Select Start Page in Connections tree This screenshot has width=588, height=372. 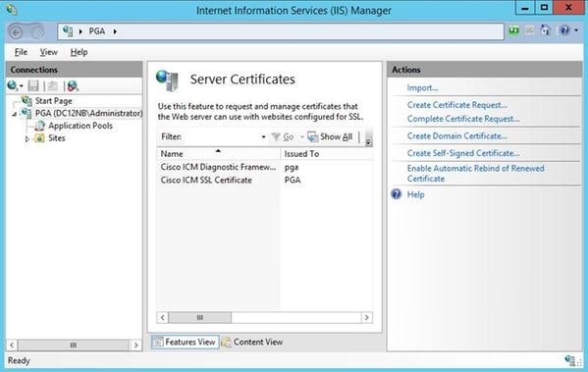(54, 100)
